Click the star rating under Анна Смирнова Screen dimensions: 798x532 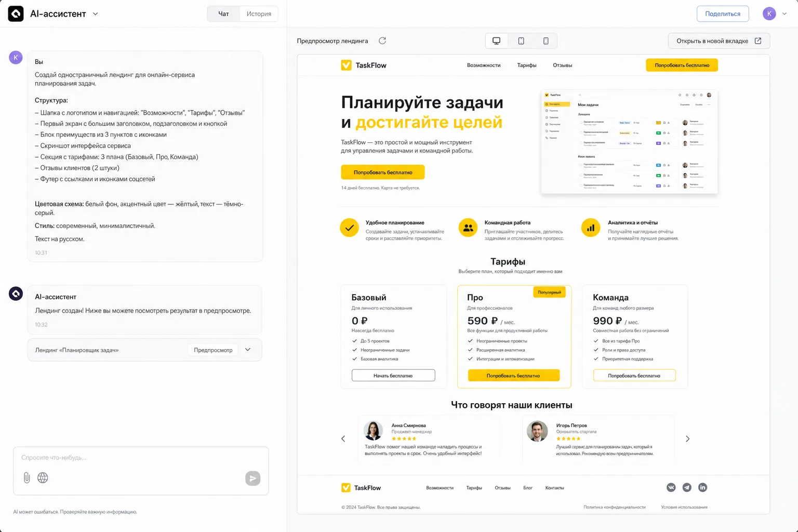click(x=404, y=438)
